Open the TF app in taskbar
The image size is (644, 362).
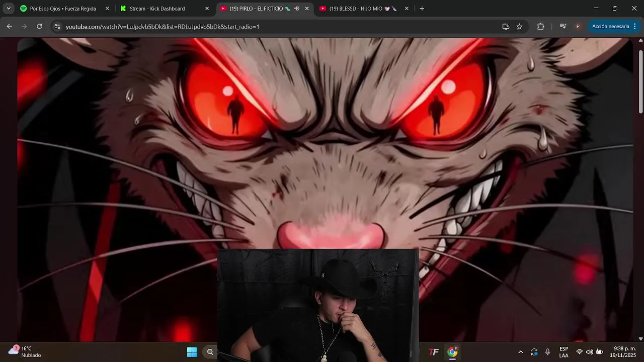tap(433, 352)
